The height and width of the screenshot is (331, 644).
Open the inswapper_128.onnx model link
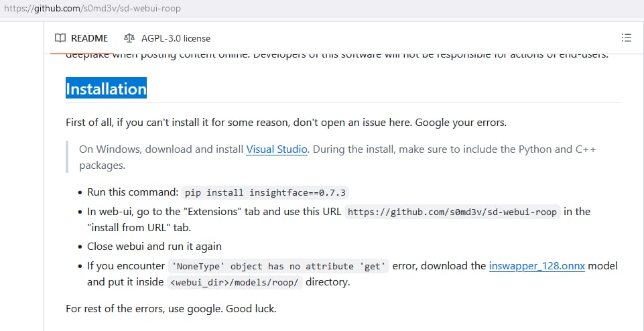click(537, 266)
